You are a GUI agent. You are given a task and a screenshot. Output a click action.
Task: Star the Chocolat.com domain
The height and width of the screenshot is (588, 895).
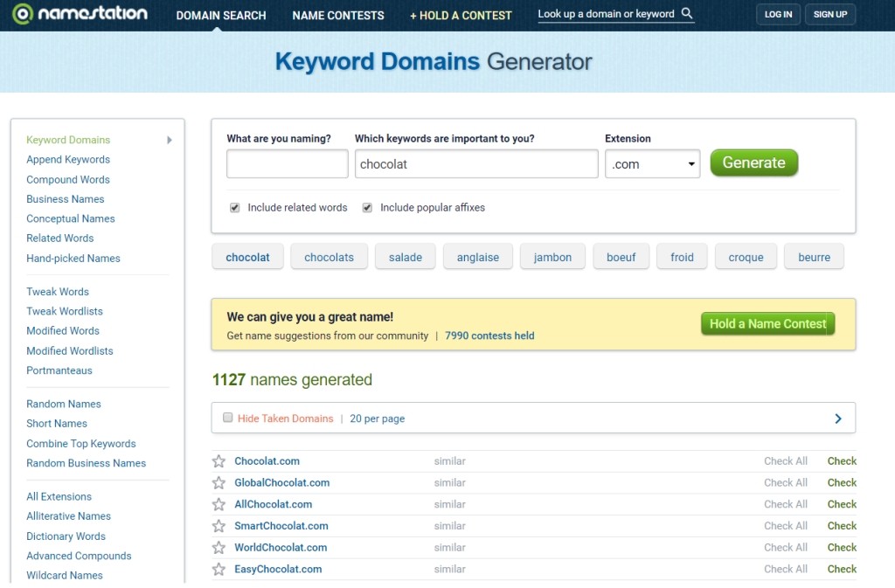pos(219,460)
